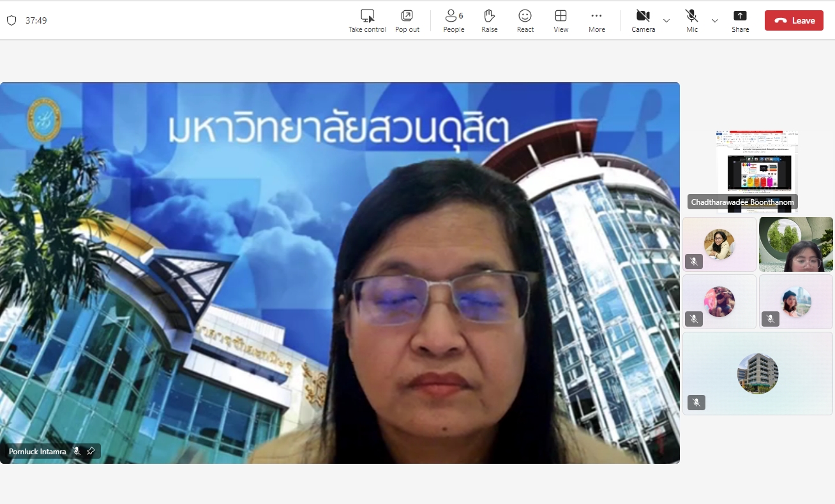The image size is (835, 504).
Task: Click the Pornluck Intamra name label
Action: (x=37, y=452)
